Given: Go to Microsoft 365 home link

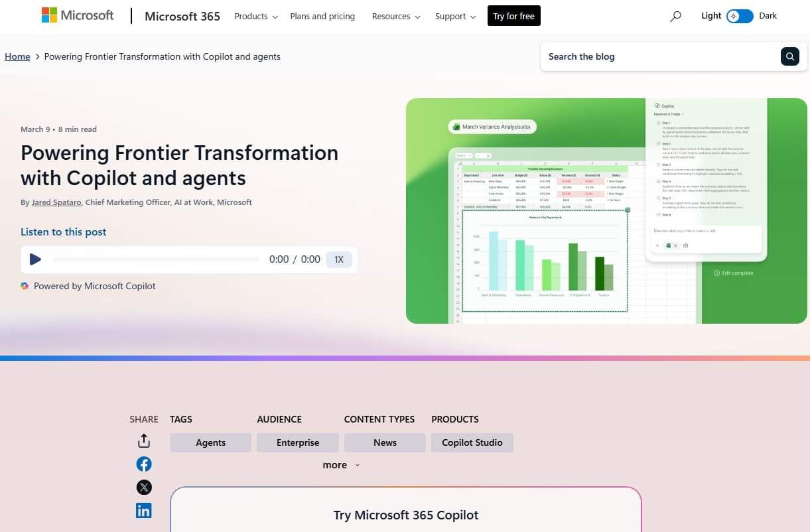Looking at the screenshot, I should pyautogui.click(x=182, y=17).
